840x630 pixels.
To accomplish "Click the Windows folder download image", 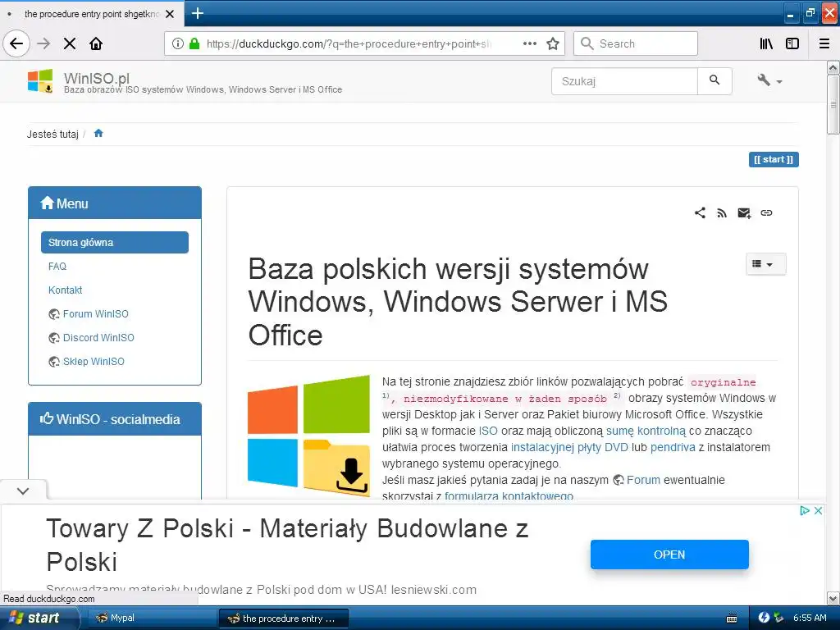I will coord(308,435).
